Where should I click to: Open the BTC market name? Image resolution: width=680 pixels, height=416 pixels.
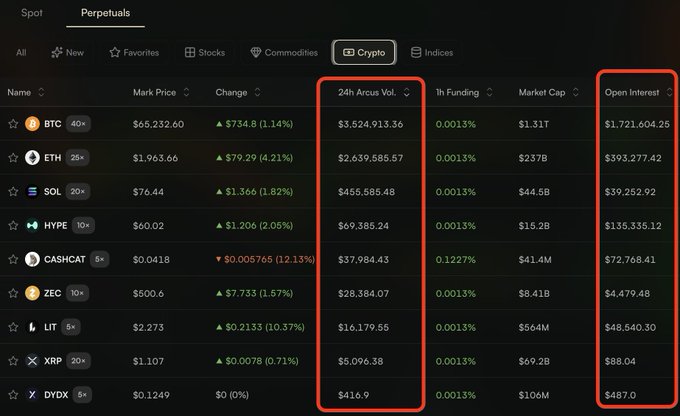click(x=52, y=124)
